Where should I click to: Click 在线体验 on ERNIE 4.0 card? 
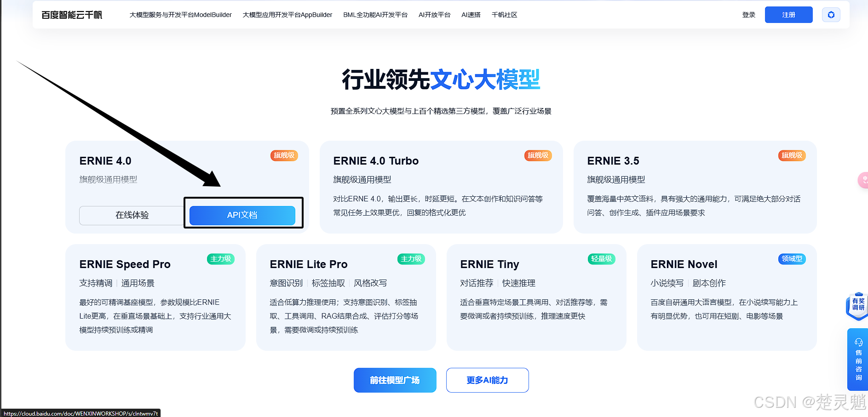point(132,215)
